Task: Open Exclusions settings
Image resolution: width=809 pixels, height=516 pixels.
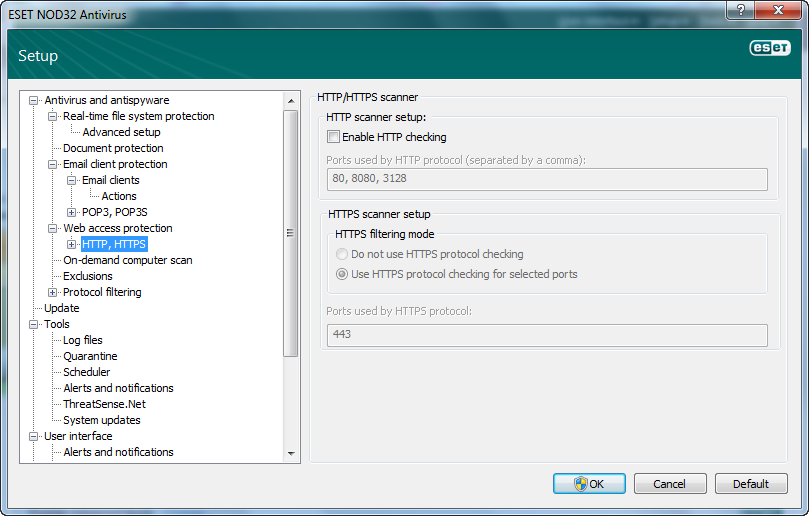Action: [x=88, y=276]
